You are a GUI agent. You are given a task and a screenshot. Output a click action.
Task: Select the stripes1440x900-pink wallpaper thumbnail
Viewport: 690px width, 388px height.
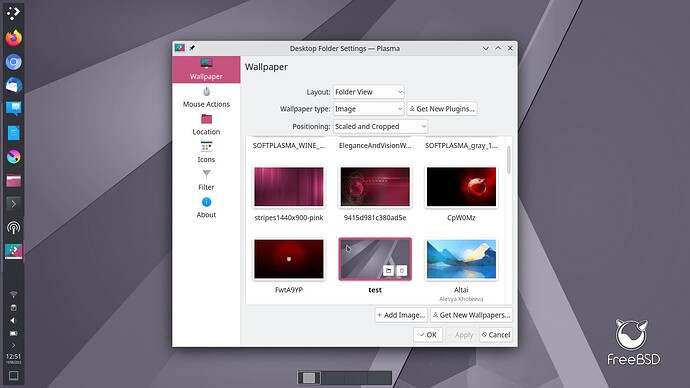coord(289,187)
